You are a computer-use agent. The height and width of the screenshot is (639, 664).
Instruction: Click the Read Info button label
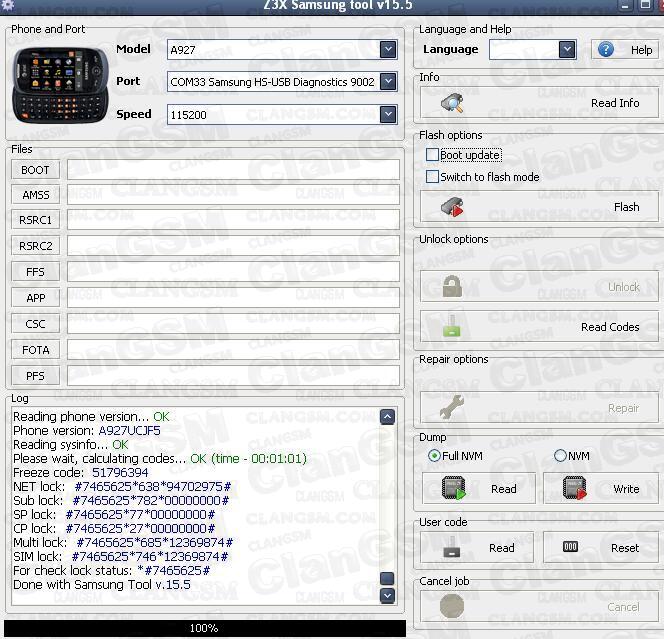point(615,103)
